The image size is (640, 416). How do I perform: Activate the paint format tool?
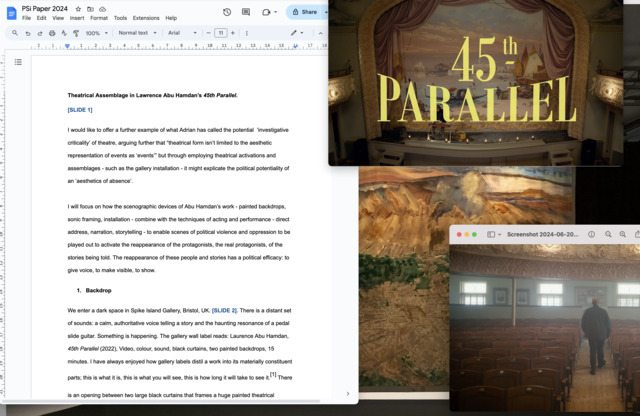tap(76, 33)
